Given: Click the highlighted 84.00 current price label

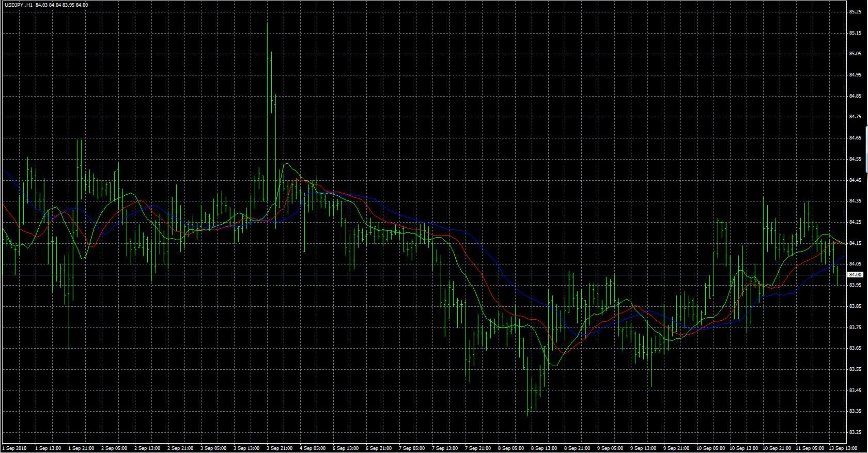Looking at the screenshot, I should click(x=855, y=275).
